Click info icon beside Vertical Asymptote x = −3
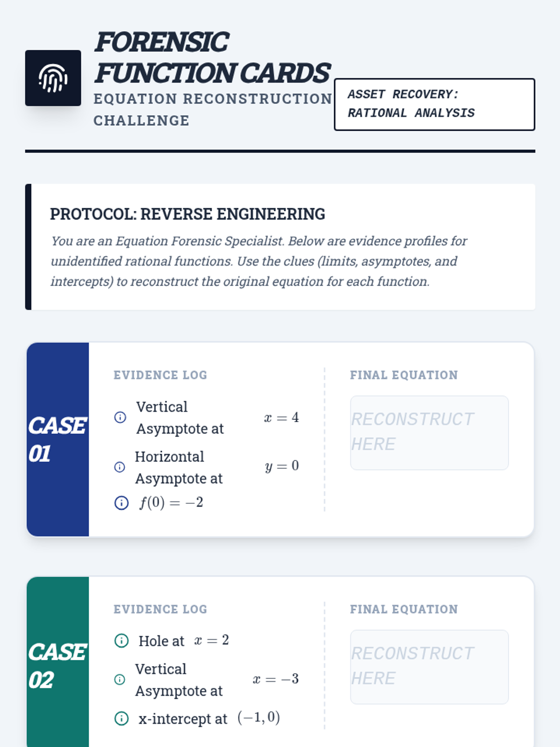This screenshot has width=560, height=747. [120, 679]
